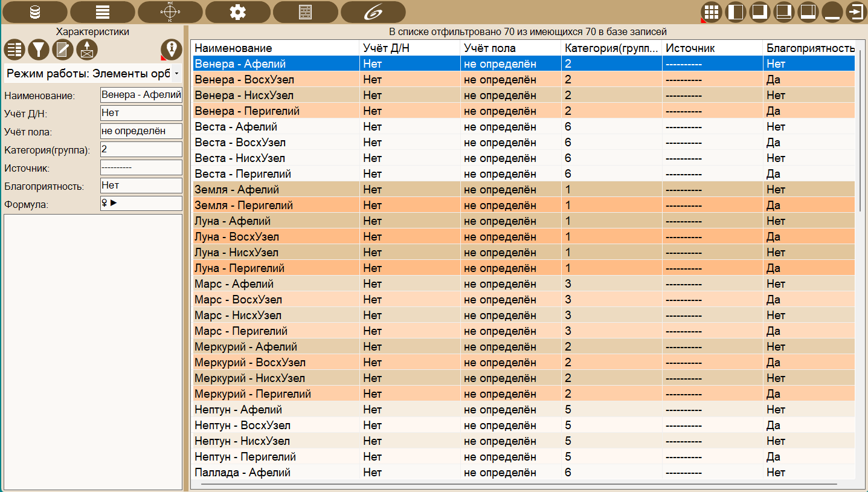
Task: Open the database stack icon in top toolbar
Action: click(34, 12)
